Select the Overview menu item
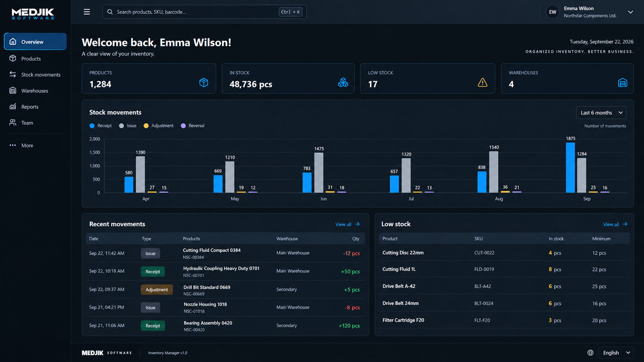The image size is (644, 362). click(x=35, y=42)
